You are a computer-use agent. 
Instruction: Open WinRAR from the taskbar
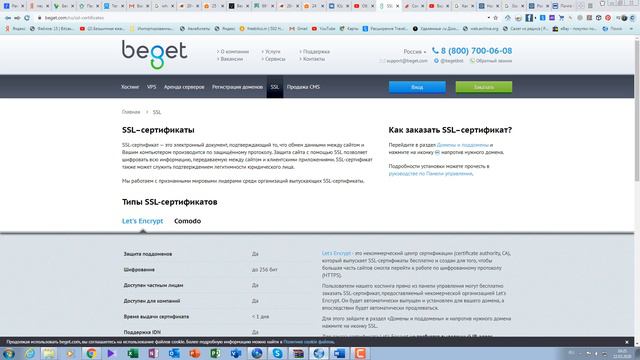298,353
